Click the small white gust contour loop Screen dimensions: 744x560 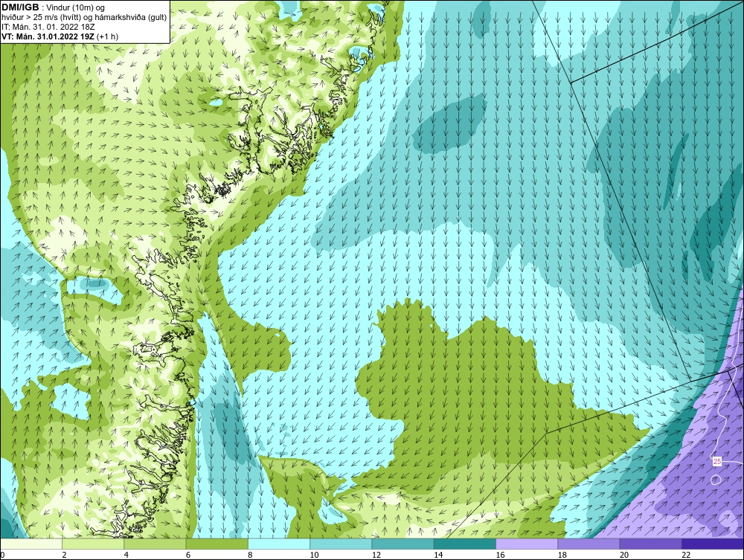(716, 480)
